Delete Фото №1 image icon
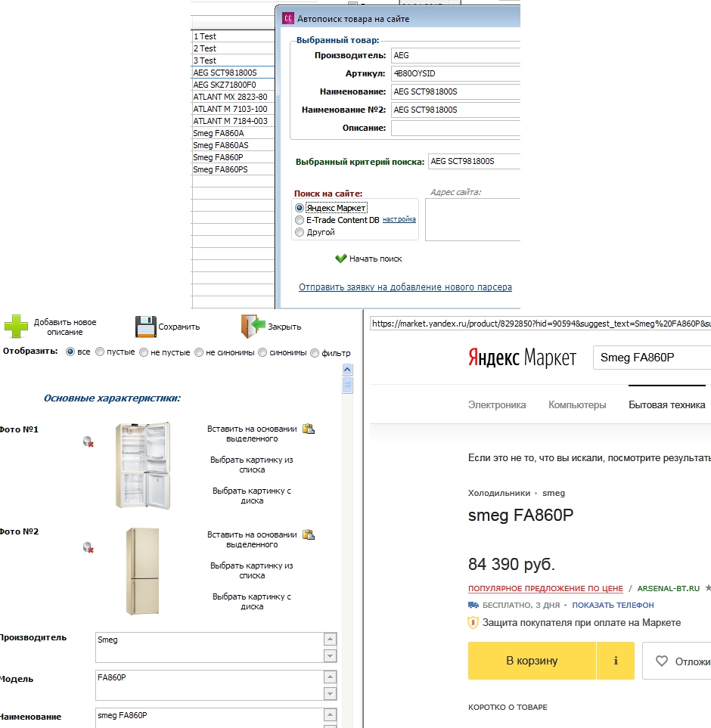Screen dimensions: 711x728 (88, 441)
